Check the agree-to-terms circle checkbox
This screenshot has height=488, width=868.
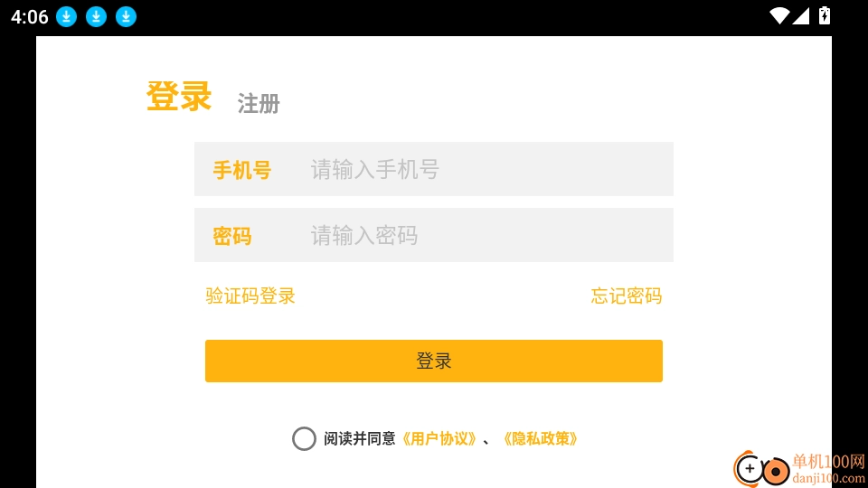[x=304, y=438]
